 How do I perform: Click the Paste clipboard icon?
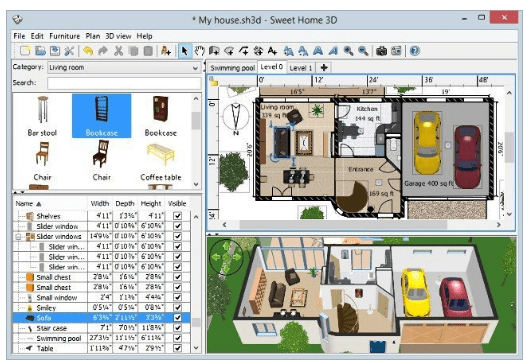click(x=148, y=51)
